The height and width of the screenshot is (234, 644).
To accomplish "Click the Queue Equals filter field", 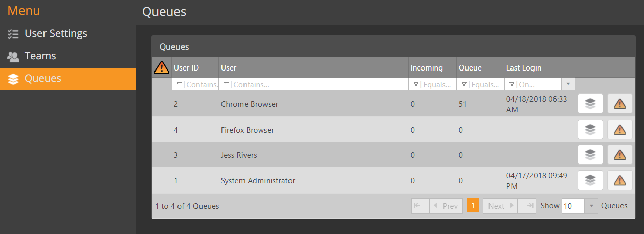I will [x=480, y=84].
